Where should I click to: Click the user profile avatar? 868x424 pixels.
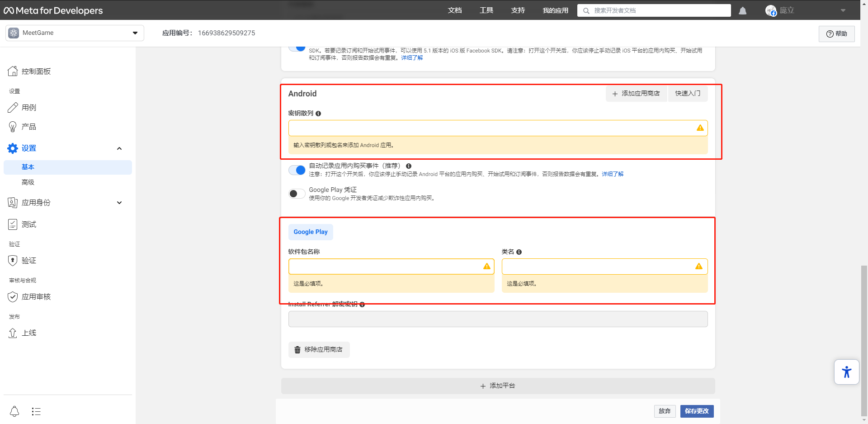(771, 10)
